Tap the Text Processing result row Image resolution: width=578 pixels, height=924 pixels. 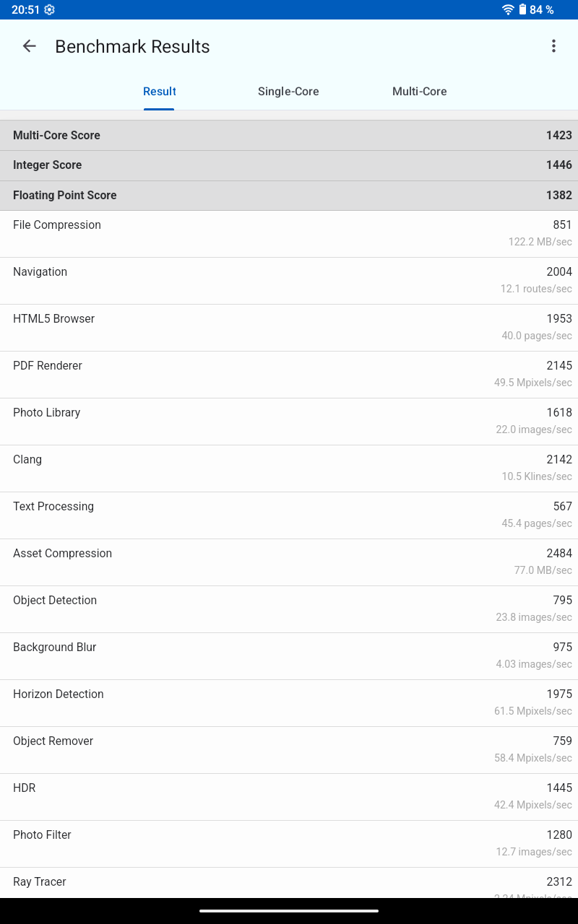click(x=289, y=515)
